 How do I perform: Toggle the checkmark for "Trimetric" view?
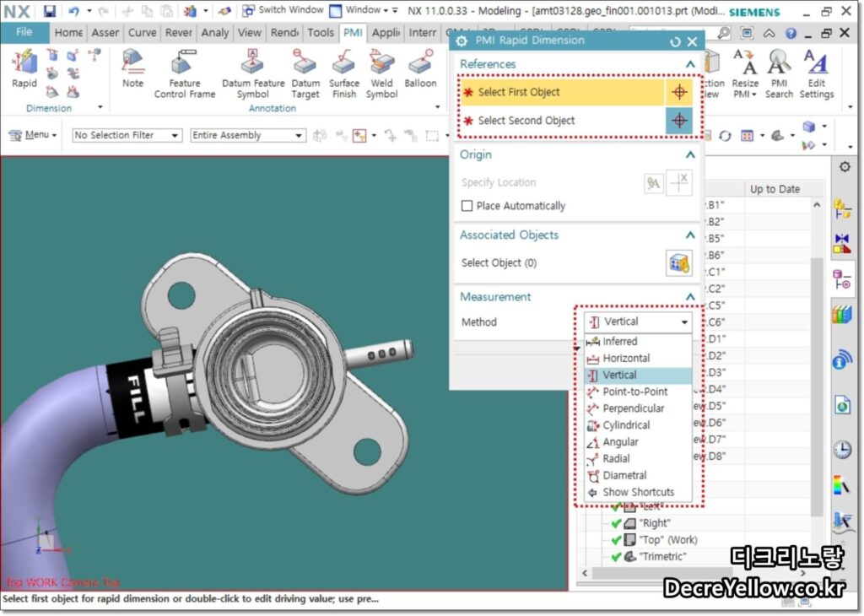[617, 556]
